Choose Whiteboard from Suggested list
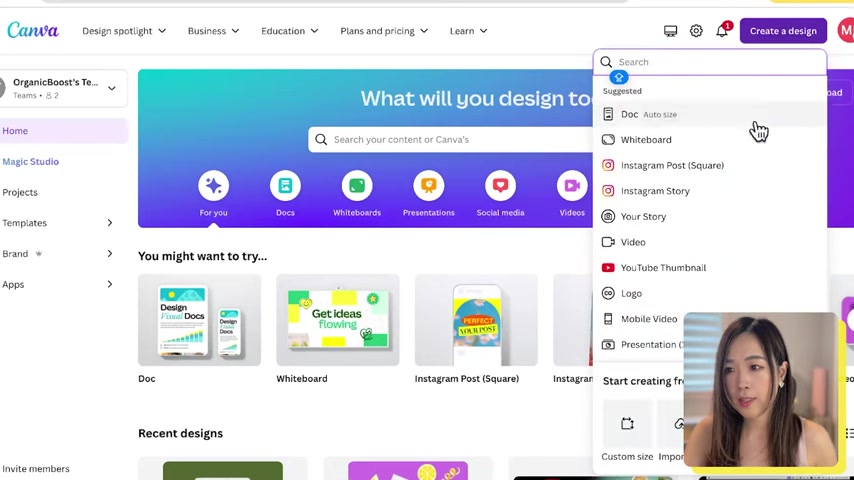This screenshot has width=854, height=480. tap(710, 139)
